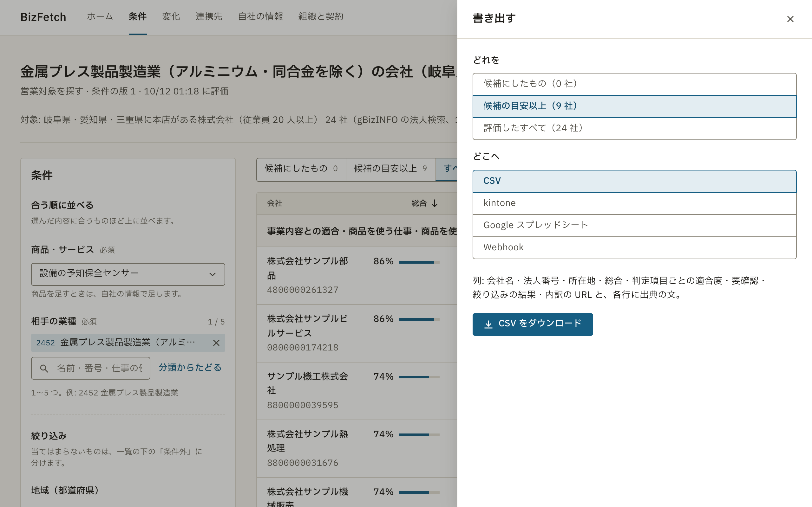Select 候補にしたもの（0 社） option
The width and height of the screenshot is (812, 507).
(x=634, y=84)
